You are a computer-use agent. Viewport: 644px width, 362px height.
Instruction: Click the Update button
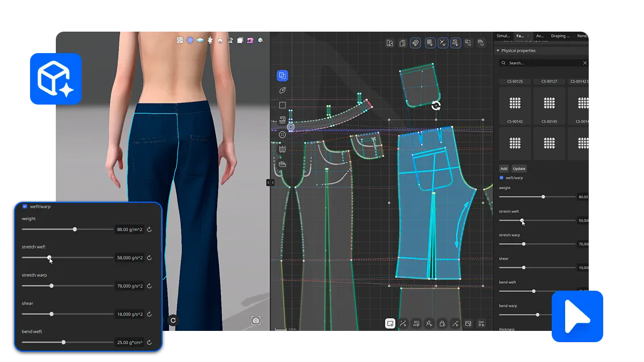(519, 168)
